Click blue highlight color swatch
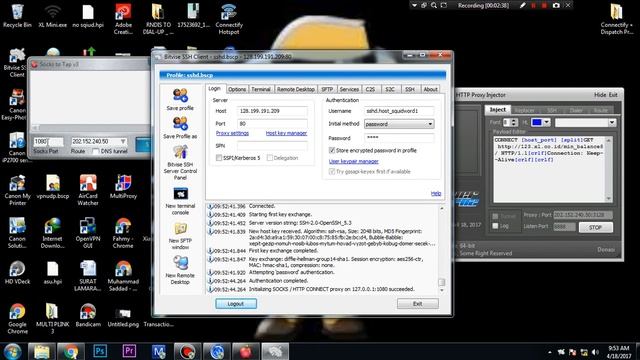 point(537,122)
